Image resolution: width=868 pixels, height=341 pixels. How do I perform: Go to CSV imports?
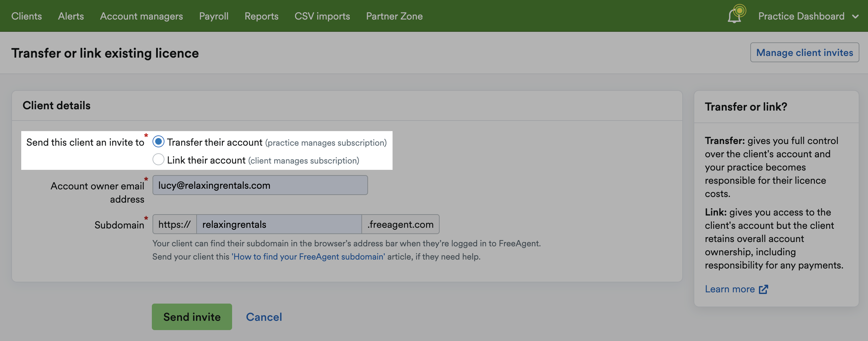coord(322,16)
